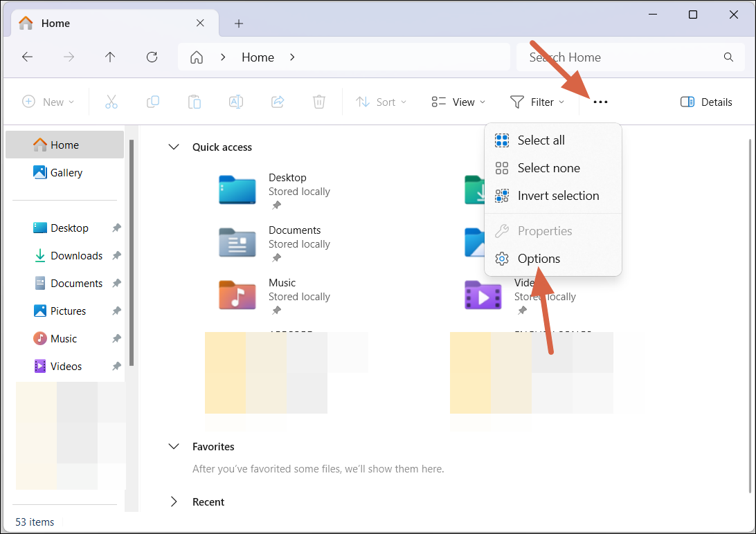Screen dimensions: 756x534
Task: Open the New item dropdown
Action: click(x=48, y=102)
